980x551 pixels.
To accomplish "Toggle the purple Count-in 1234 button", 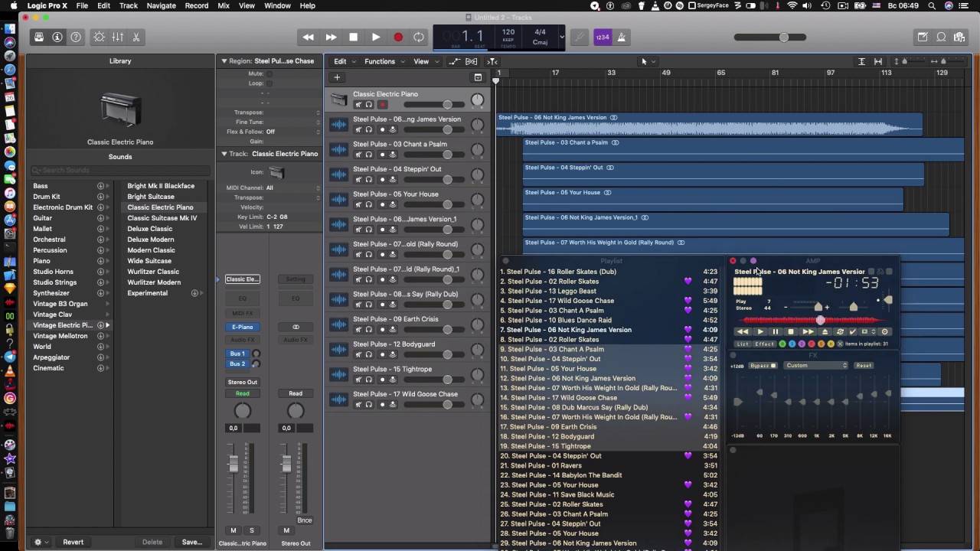I will pyautogui.click(x=603, y=37).
